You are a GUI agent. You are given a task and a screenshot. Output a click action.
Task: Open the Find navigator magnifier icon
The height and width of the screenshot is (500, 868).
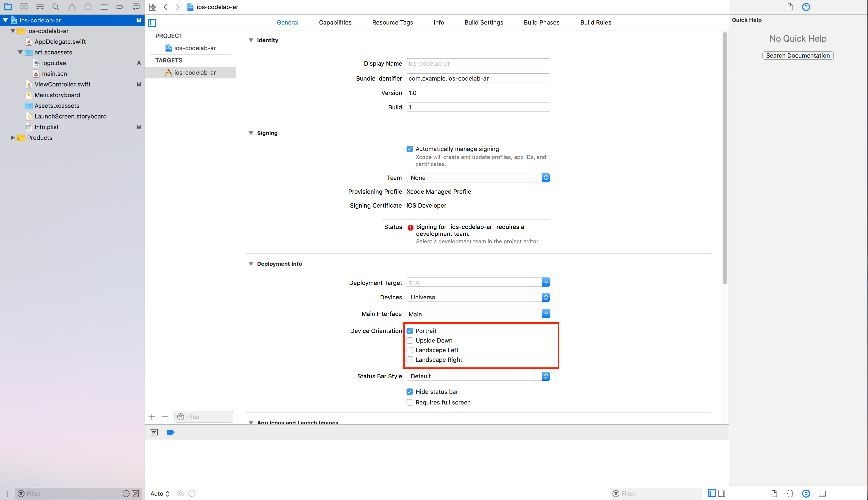click(55, 7)
